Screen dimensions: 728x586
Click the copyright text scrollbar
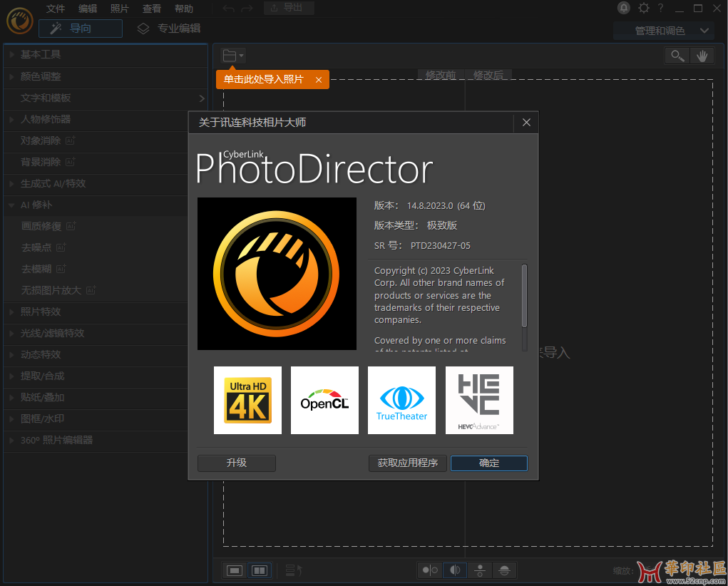[524, 296]
